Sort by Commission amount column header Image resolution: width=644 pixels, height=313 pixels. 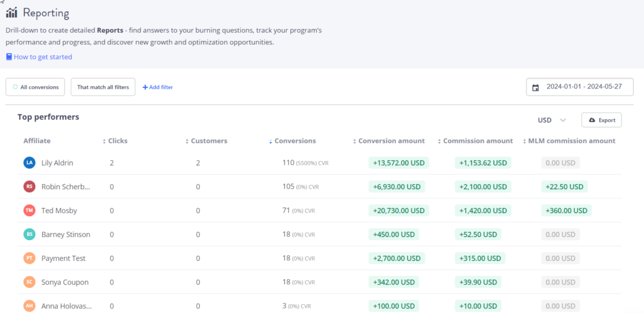pyautogui.click(x=477, y=141)
